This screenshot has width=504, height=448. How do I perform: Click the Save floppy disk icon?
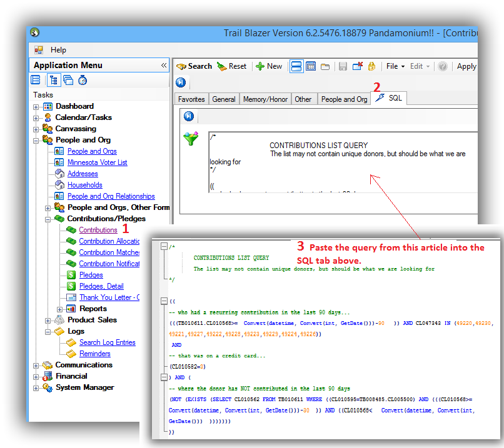tap(343, 66)
